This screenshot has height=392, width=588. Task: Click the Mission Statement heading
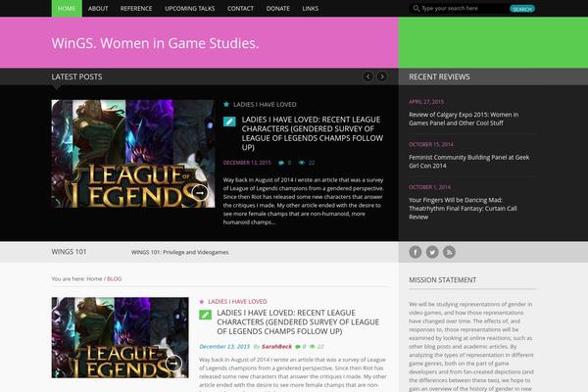[x=443, y=280]
